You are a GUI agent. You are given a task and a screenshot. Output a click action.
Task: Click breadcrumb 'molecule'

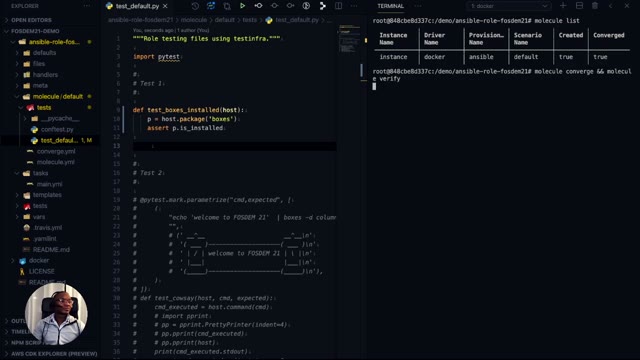pos(194,20)
